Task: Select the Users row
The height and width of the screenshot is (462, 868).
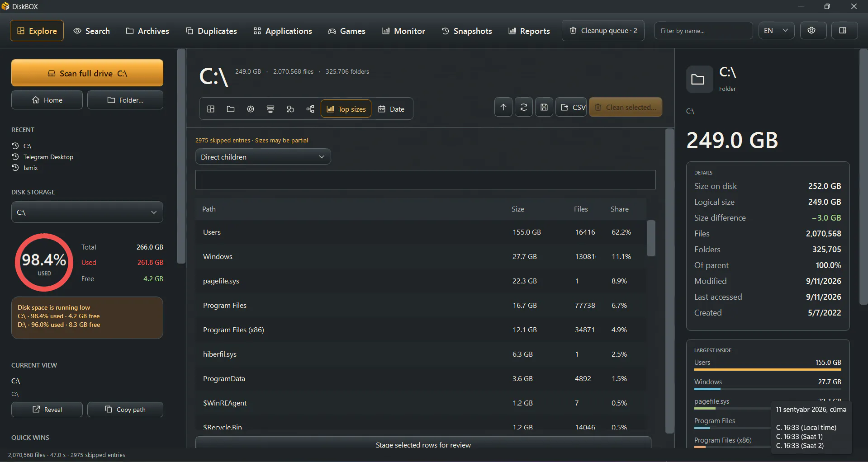Action: tap(421, 232)
